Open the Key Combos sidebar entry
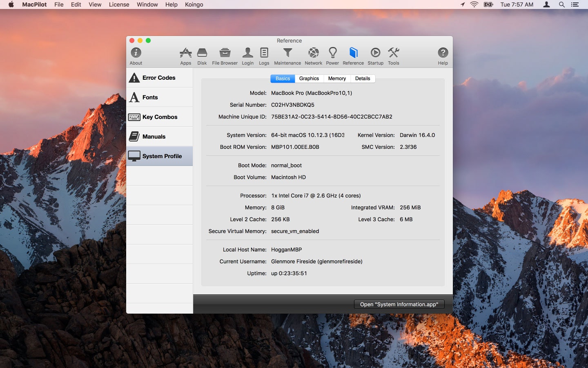The height and width of the screenshot is (368, 588). coord(159,117)
